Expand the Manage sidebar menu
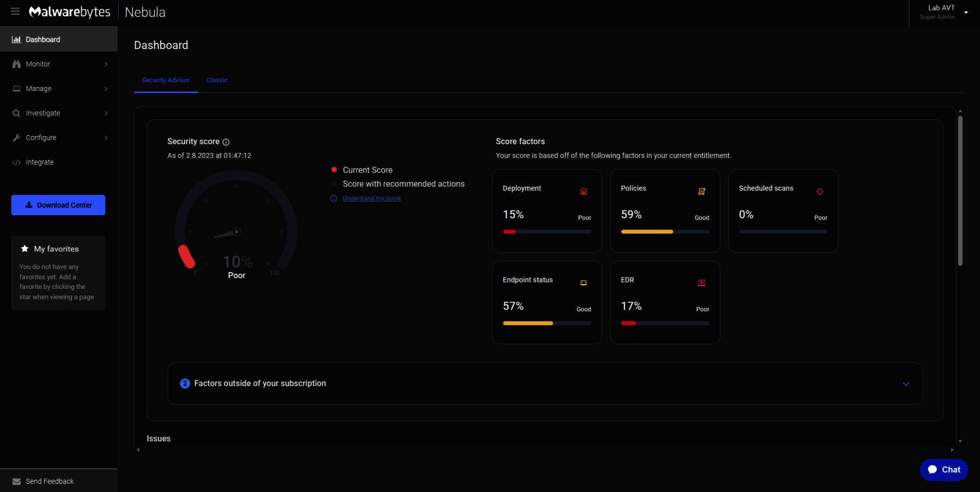Viewport: 980px width, 492px height. pyautogui.click(x=59, y=89)
